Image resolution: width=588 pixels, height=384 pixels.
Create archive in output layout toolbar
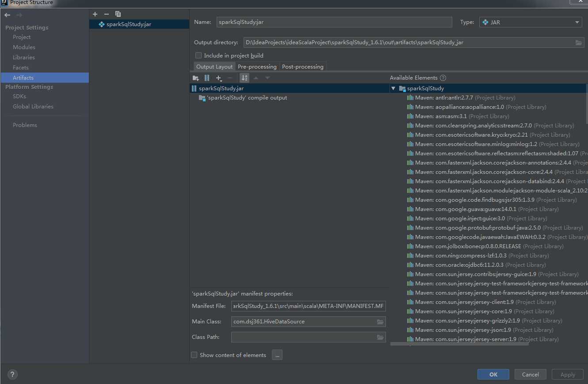[x=207, y=78]
